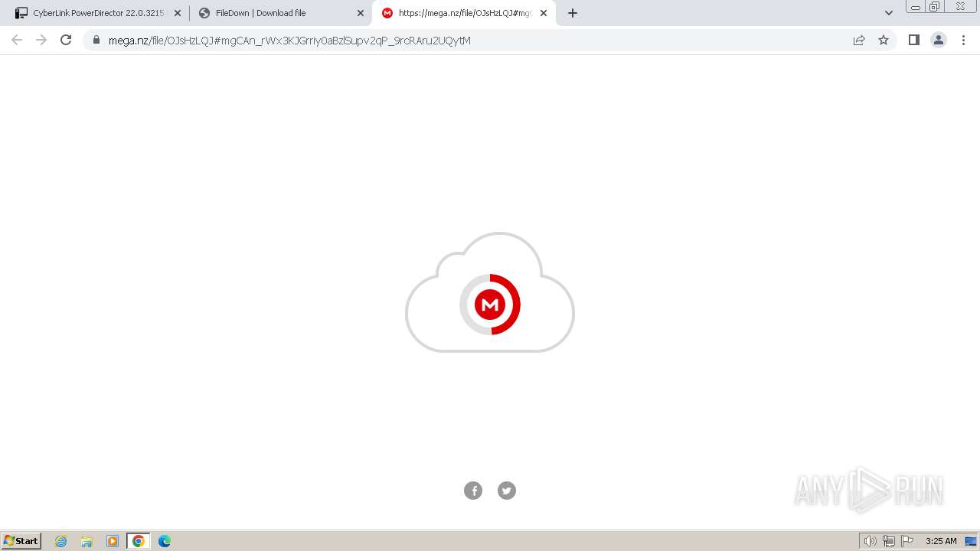Open the tab search dropdown
This screenshot has width=980, height=551.
[889, 13]
